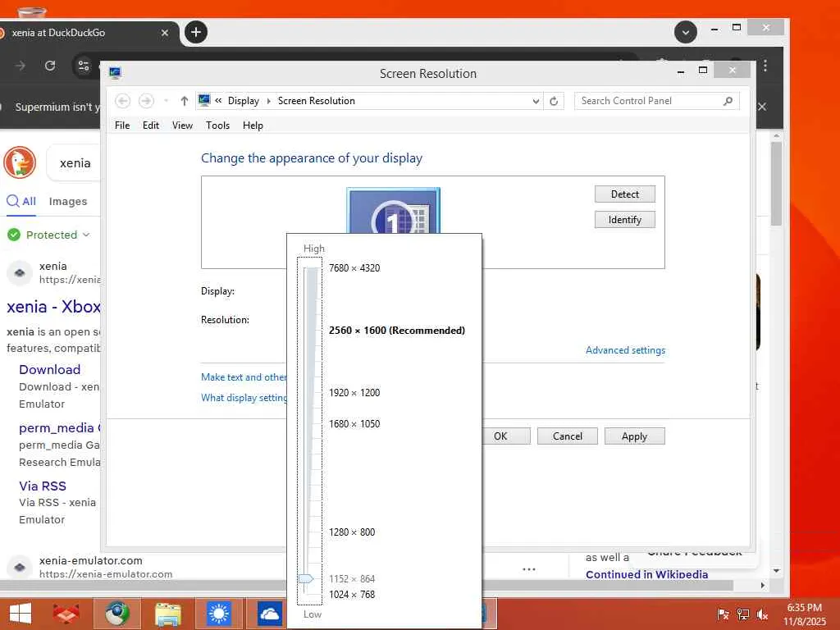Open File Explorer from the taskbar
Image resolution: width=840 pixels, height=630 pixels.
167,614
